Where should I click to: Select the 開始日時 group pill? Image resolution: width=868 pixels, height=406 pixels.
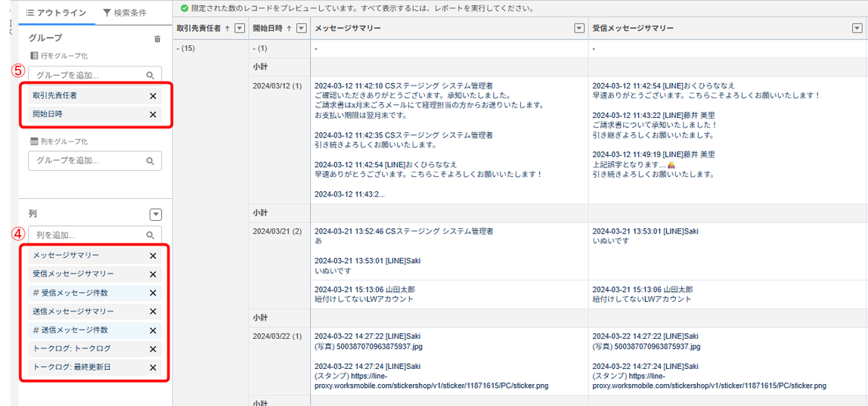95,115
